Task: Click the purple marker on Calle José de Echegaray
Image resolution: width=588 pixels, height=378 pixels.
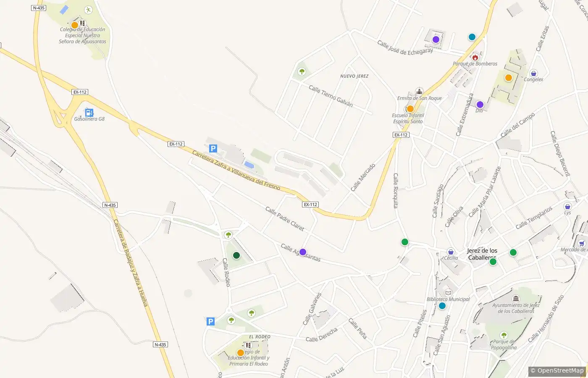Action: pos(436,39)
